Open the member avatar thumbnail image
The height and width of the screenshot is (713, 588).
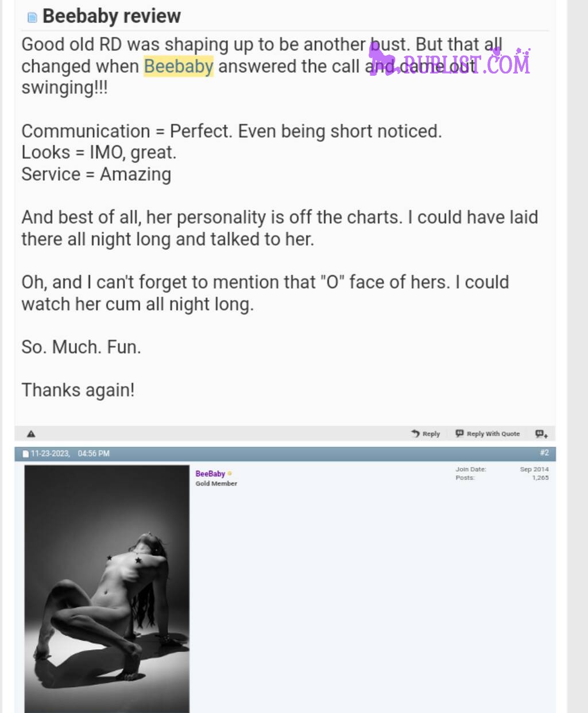tap(107, 589)
